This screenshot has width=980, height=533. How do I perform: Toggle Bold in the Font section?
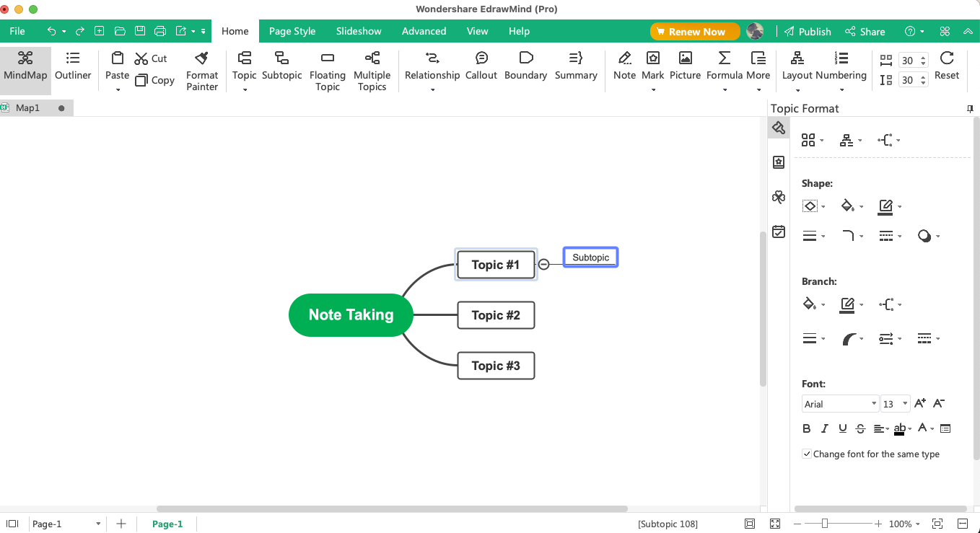pos(807,428)
